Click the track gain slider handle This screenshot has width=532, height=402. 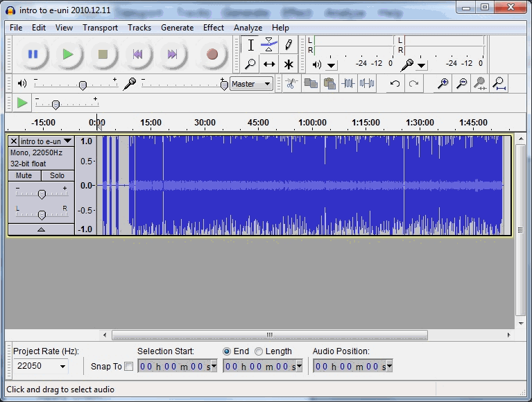pos(42,194)
